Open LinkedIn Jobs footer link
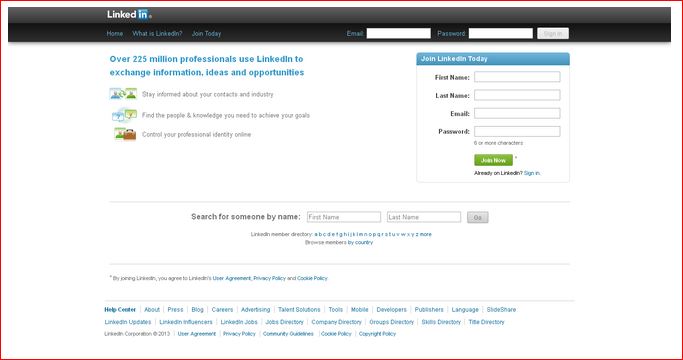Viewport: 683px width, 360px height. click(x=239, y=322)
